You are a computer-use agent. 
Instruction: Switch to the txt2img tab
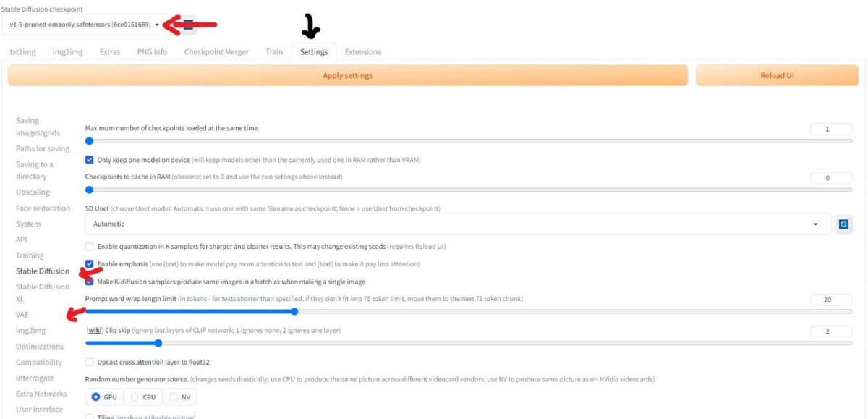22,52
